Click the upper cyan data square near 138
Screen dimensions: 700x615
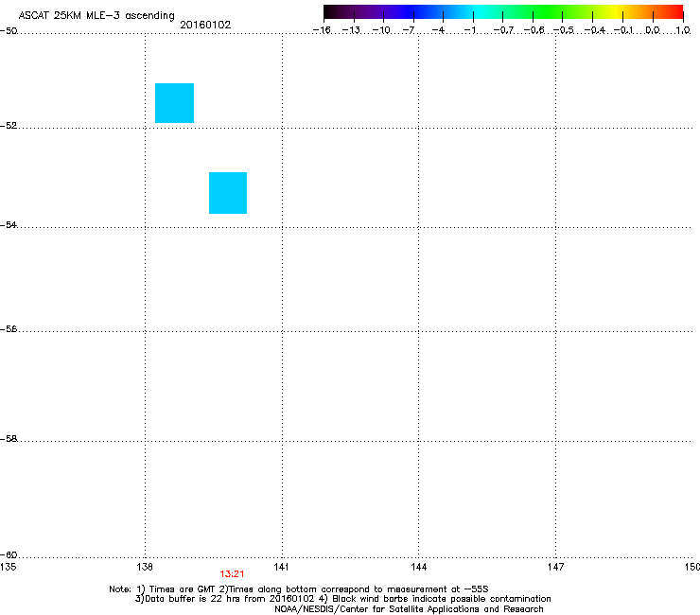click(x=175, y=103)
